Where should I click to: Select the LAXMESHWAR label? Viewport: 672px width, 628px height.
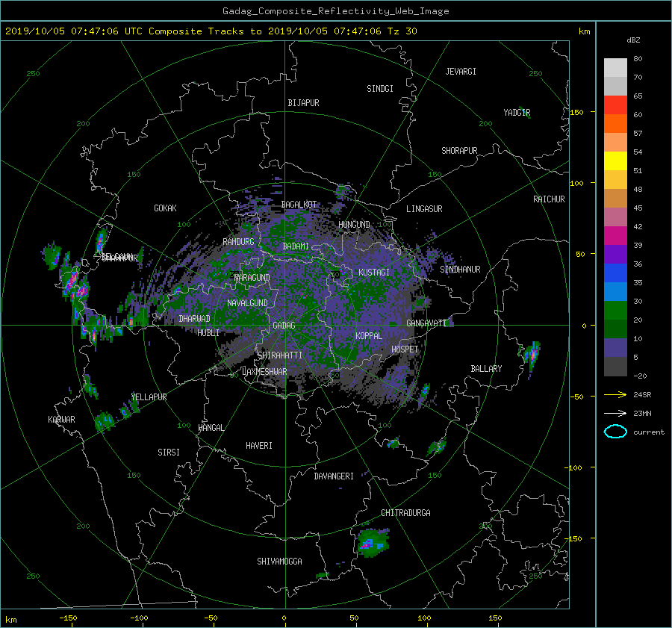coord(264,372)
